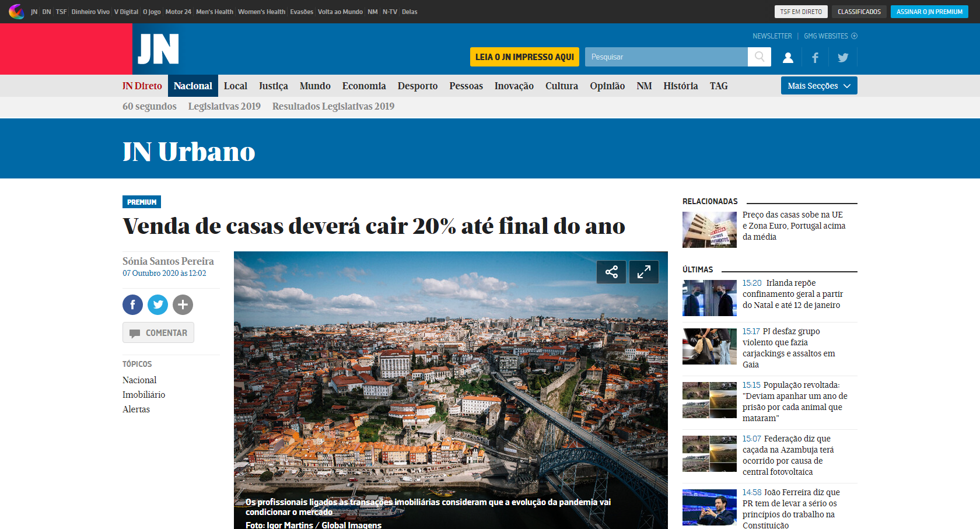Click the Comentar button

158,332
